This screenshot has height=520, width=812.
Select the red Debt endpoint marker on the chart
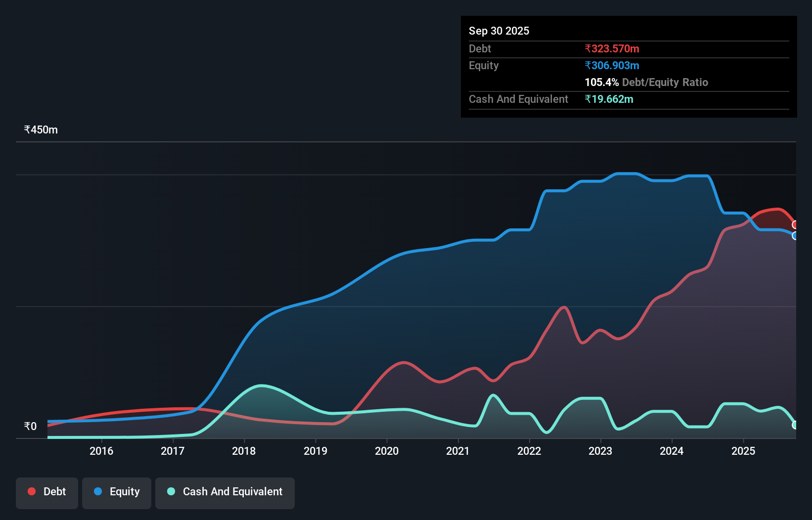[796, 225]
